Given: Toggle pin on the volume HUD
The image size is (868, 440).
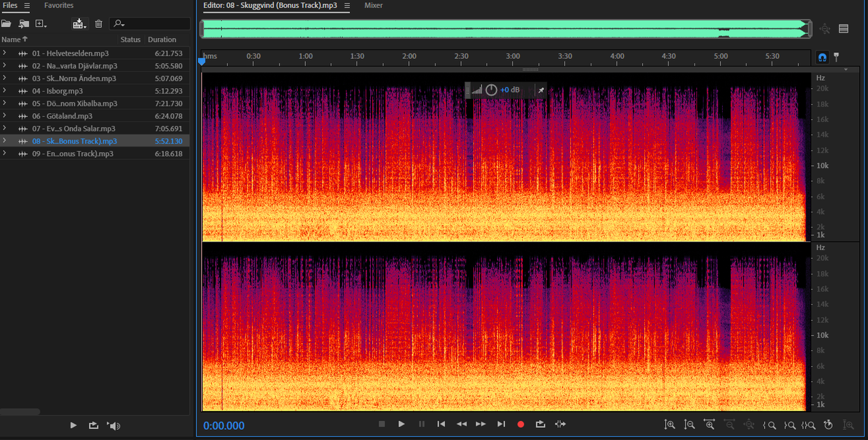Looking at the screenshot, I should (x=540, y=90).
